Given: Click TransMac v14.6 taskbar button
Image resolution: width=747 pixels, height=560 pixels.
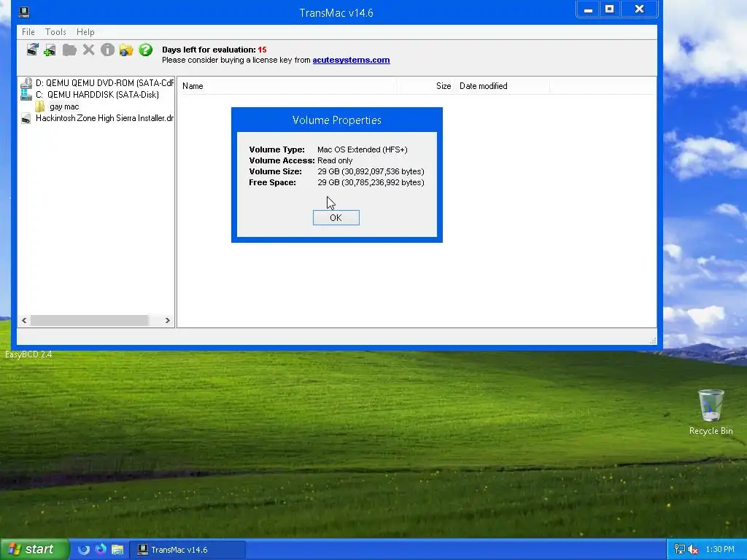Looking at the screenshot, I should 188,550.
